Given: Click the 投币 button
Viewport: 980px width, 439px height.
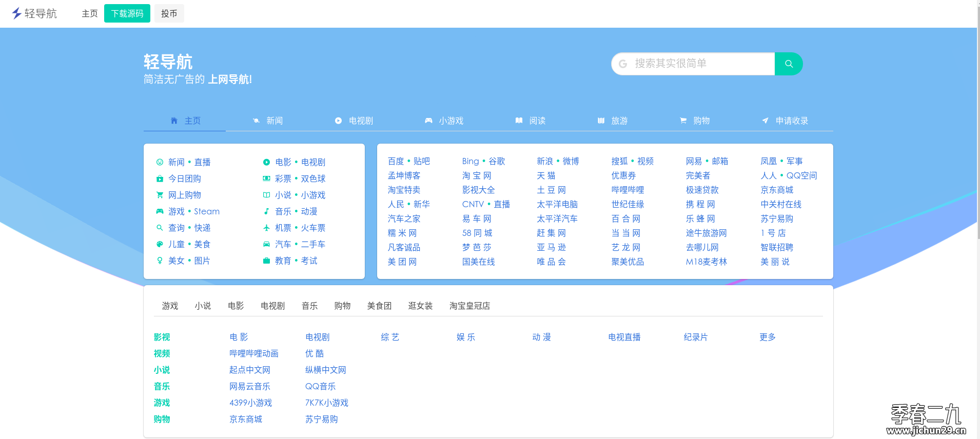Looking at the screenshot, I should (x=169, y=13).
